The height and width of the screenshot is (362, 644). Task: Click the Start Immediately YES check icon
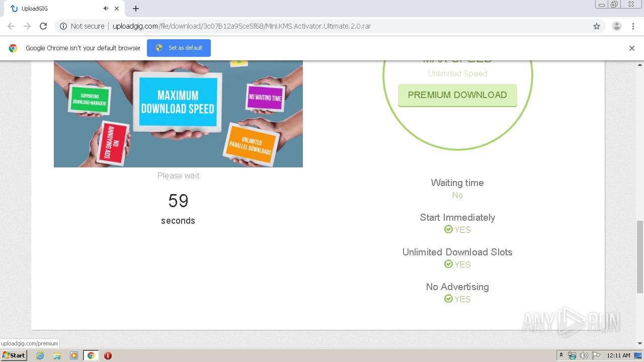tap(448, 229)
